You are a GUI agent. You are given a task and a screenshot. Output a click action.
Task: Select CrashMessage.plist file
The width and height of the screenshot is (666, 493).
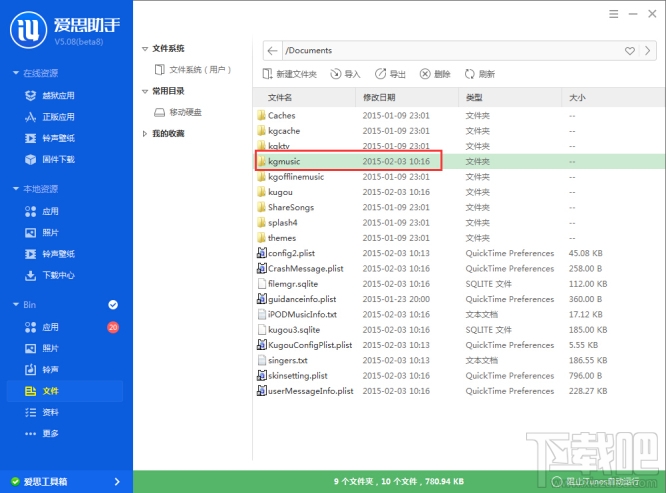coord(459,268)
